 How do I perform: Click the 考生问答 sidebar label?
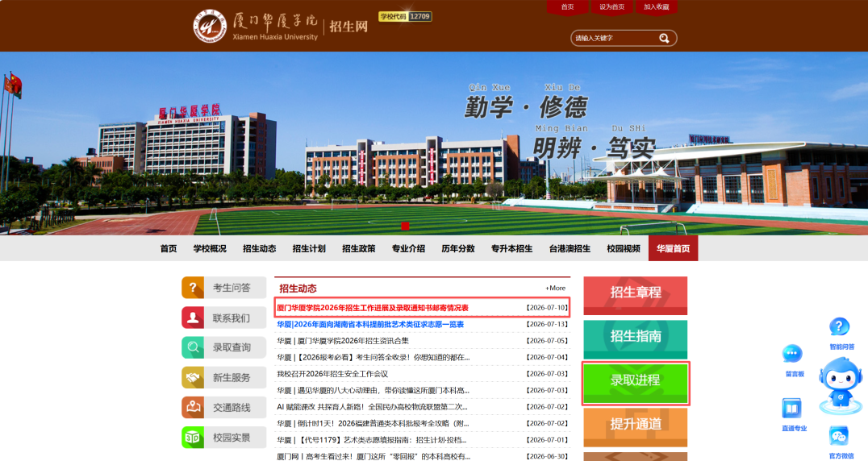click(232, 288)
